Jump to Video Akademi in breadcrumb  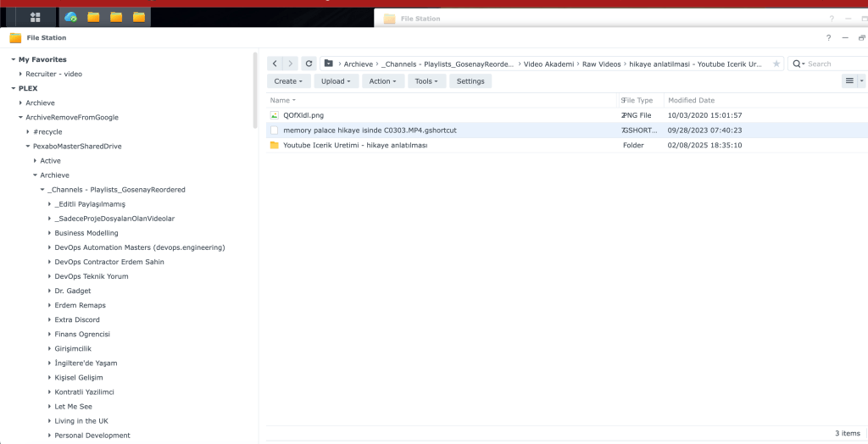click(548, 64)
